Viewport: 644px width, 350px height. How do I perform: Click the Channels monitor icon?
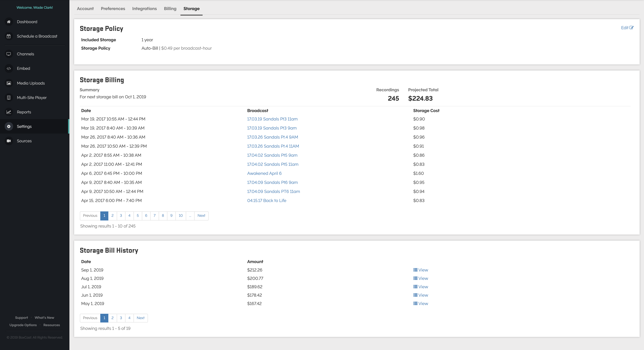click(x=9, y=54)
